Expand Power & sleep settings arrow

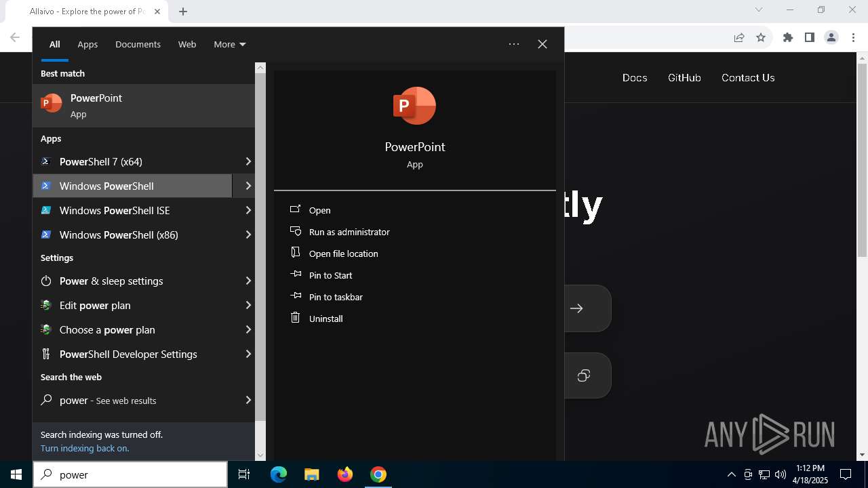tap(248, 281)
